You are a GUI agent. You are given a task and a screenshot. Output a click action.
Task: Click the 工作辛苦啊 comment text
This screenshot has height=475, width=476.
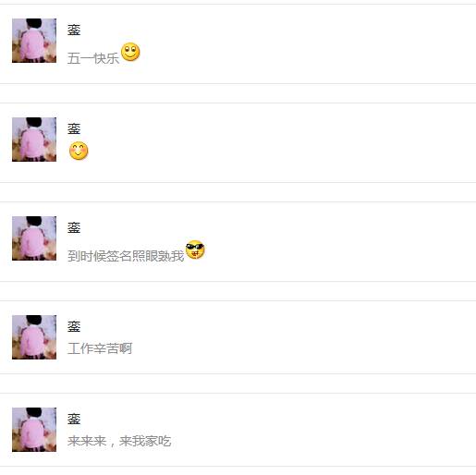100,348
